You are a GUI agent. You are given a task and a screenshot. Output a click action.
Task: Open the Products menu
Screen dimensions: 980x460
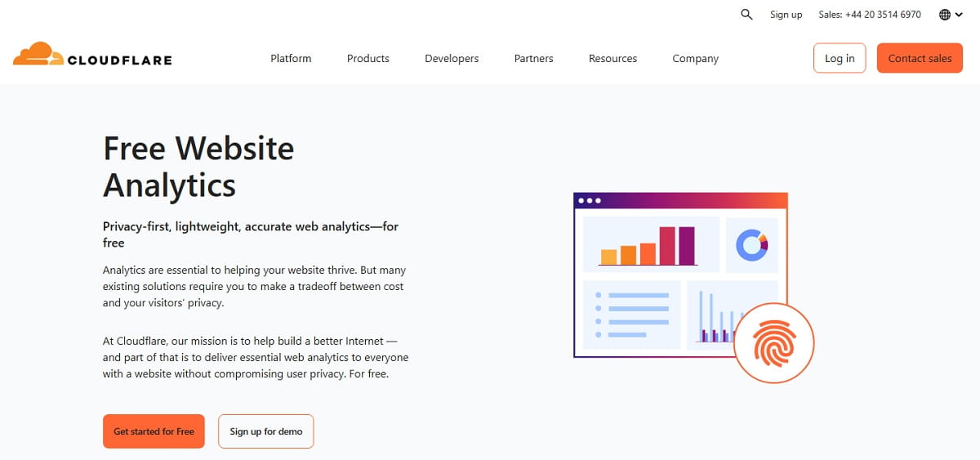[368, 59]
